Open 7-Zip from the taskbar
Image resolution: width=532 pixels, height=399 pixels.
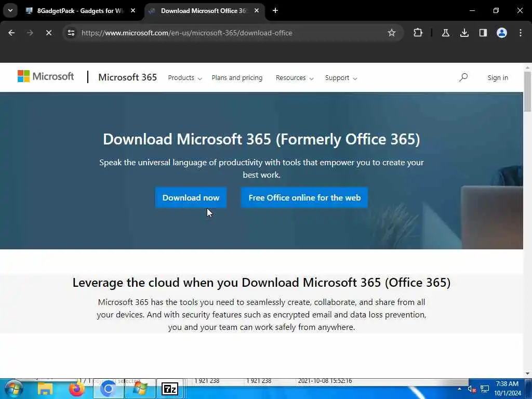click(x=170, y=389)
